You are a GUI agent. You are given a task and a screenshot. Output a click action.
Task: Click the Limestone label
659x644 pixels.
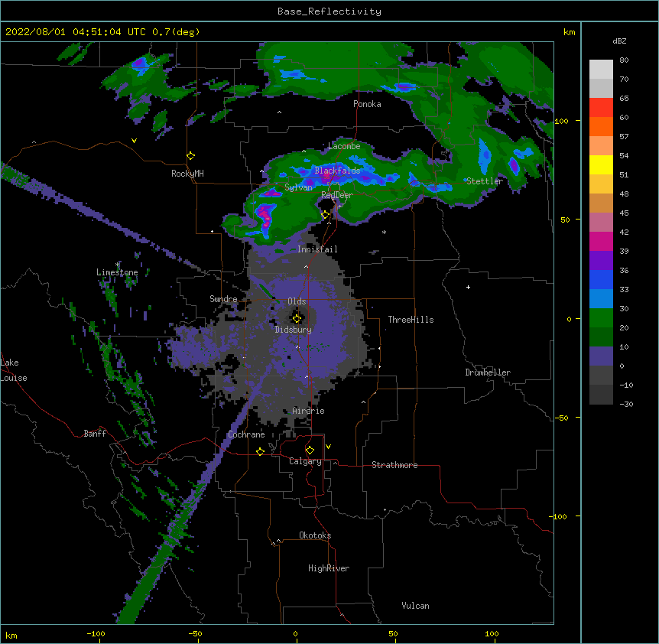117,272
